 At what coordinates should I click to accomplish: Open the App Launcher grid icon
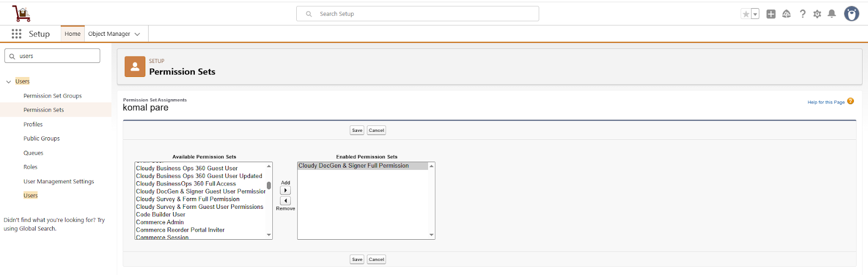pyautogui.click(x=16, y=34)
